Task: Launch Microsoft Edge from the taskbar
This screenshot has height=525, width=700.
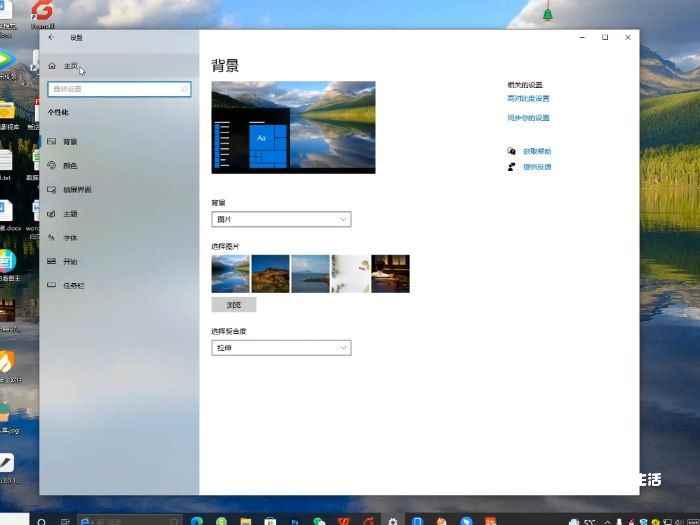Action: 197,521
